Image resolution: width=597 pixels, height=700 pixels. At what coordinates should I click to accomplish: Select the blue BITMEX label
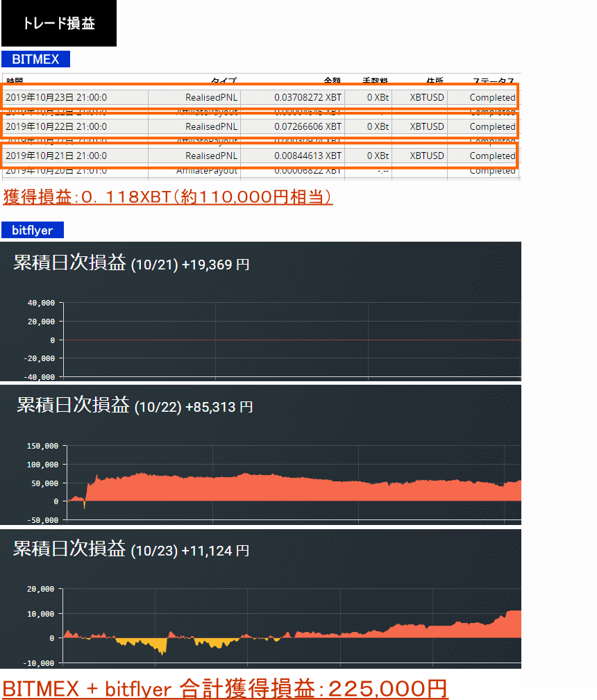35,59
